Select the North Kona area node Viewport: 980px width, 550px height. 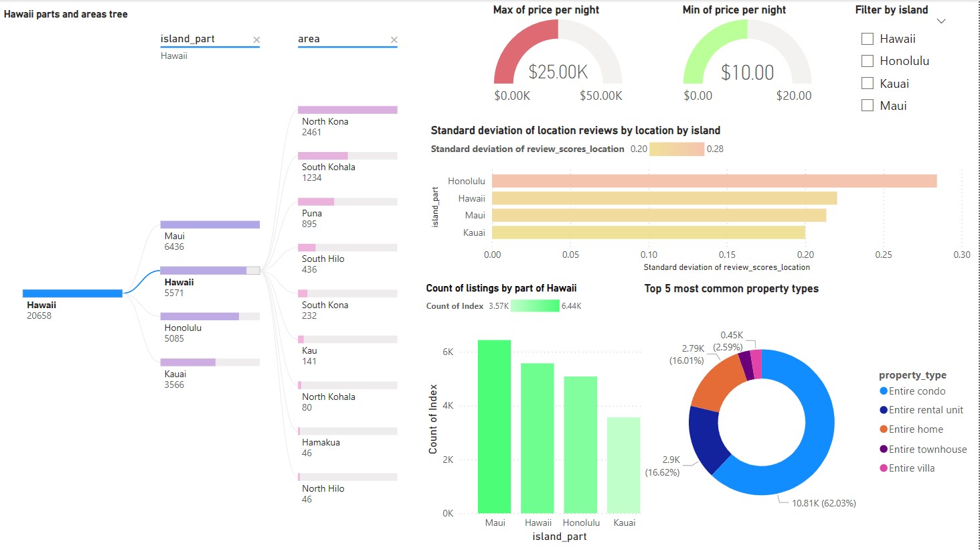(x=347, y=110)
